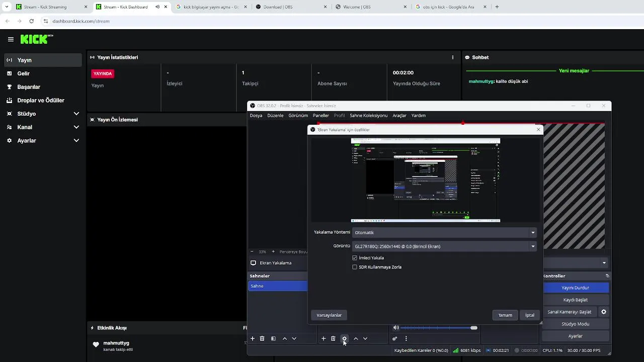The height and width of the screenshot is (362, 644).
Task: Click capture preview thumbnail in properties dialog
Action: (x=426, y=180)
